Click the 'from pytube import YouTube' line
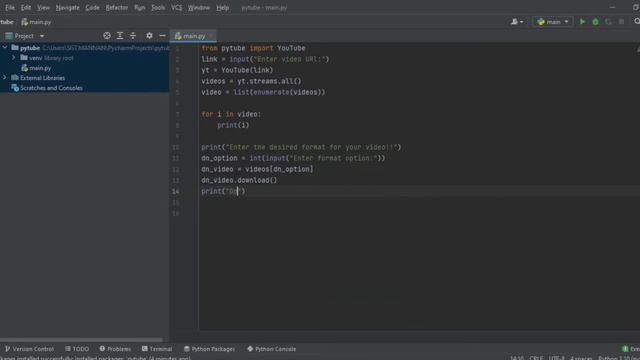Screen dimensions: 640x360 [253, 48]
